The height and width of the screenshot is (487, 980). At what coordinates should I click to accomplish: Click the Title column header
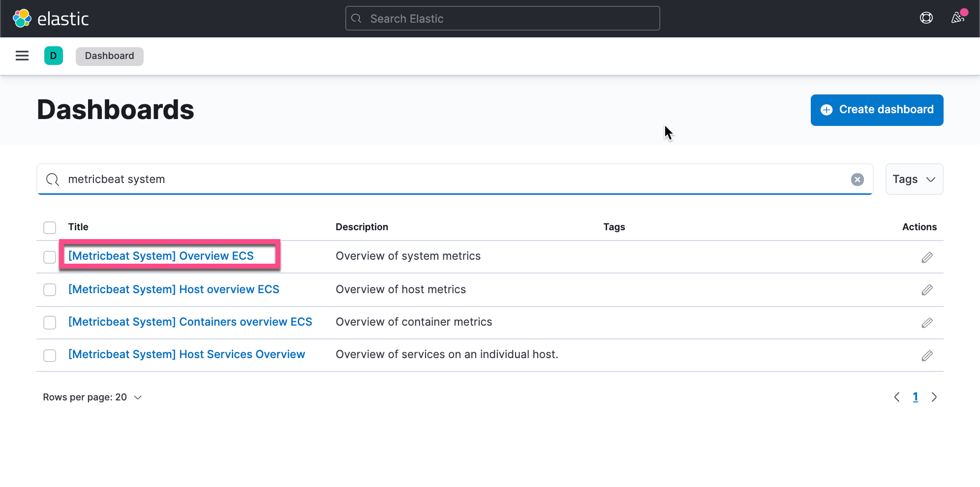pos(78,227)
